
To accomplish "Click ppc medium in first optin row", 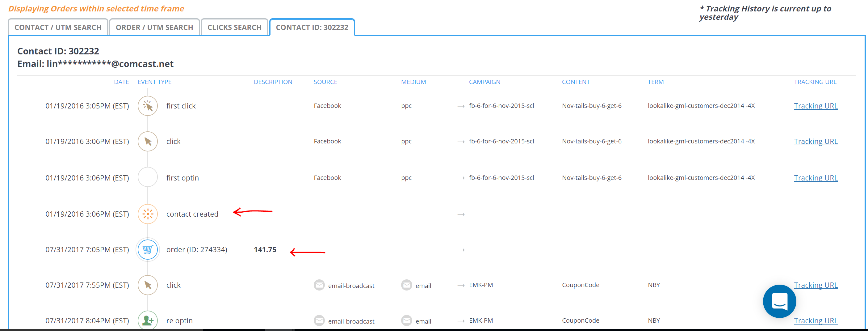I will (406, 178).
